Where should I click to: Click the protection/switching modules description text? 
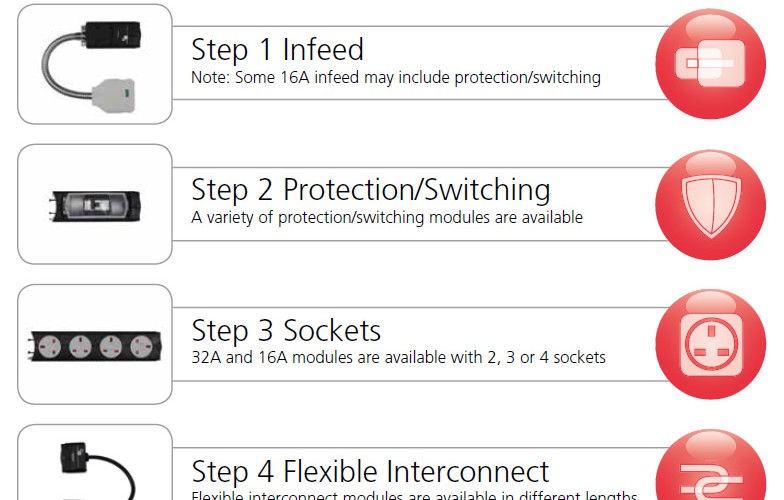pyautogui.click(x=387, y=217)
